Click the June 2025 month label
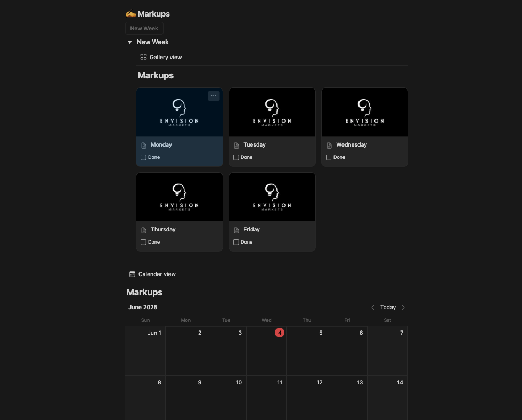Viewport: 522px width, 420px height. tap(143, 307)
